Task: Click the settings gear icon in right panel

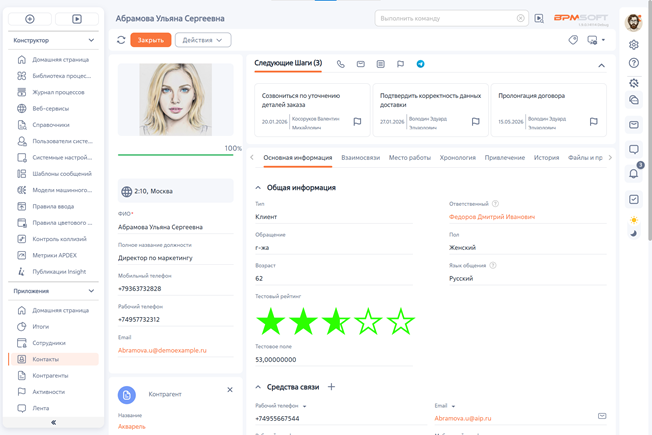Action: click(633, 44)
